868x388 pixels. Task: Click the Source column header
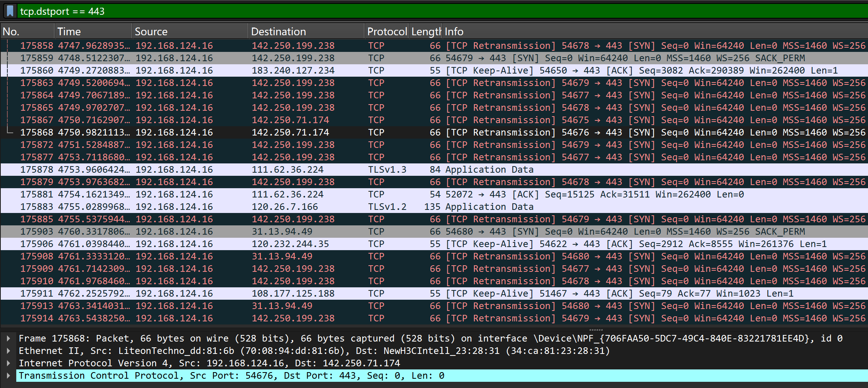click(190, 32)
